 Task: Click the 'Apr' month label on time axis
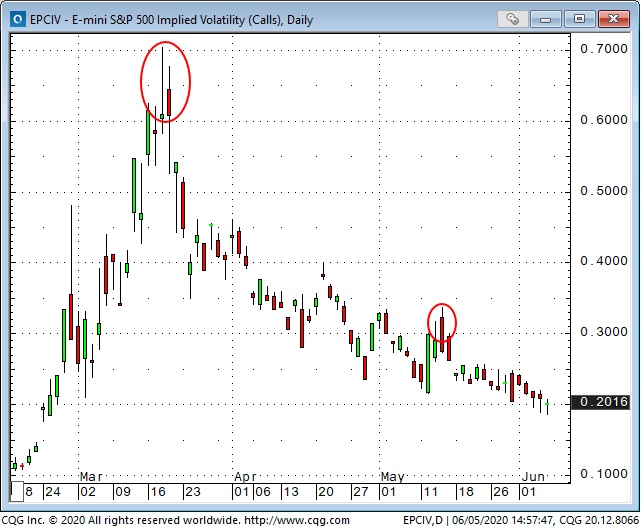tap(245, 476)
